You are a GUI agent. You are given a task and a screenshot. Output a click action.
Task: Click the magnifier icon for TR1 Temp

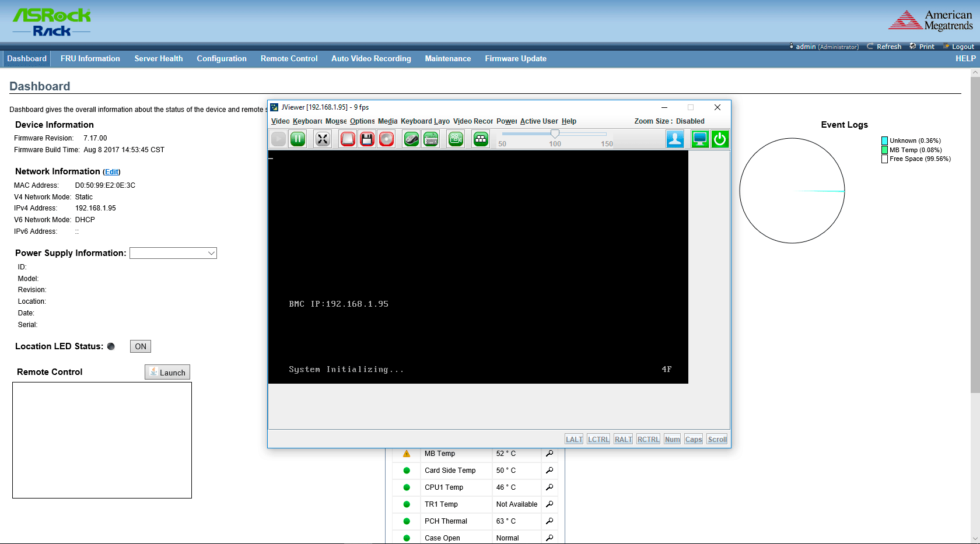click(549, 504)
